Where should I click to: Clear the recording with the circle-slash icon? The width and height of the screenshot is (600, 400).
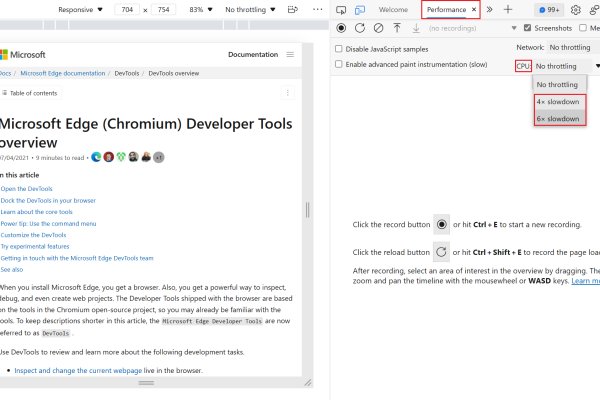(379, 28)
